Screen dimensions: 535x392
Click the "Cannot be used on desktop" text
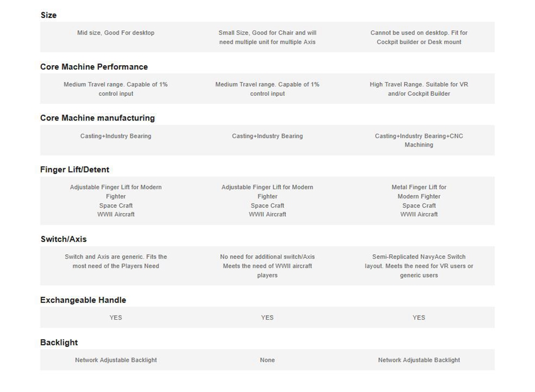coord(419,37)
